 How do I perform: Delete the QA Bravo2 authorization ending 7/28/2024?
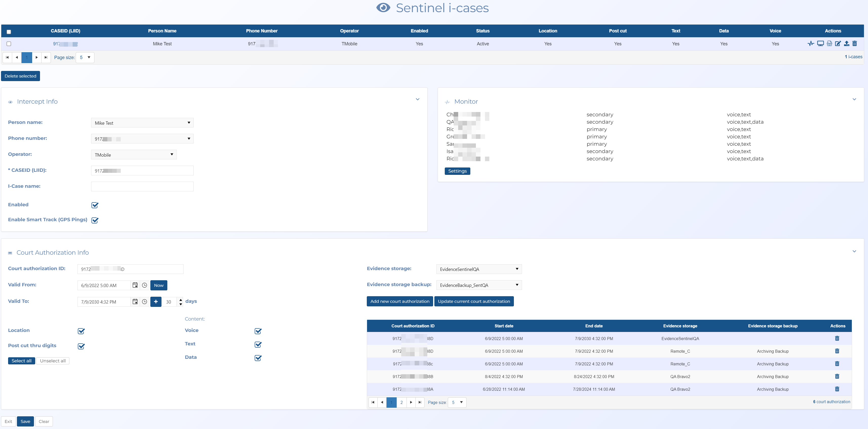coord(837,389)
